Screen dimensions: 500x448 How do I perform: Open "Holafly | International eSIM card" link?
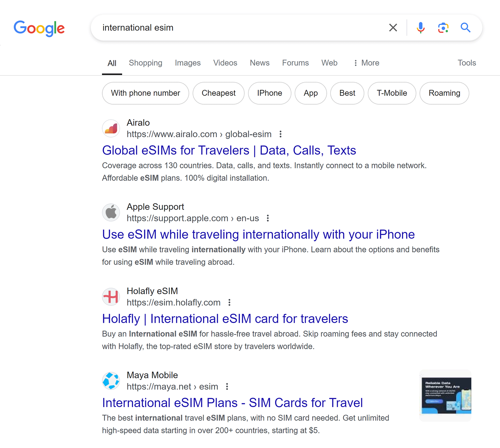tap(225, 319)
